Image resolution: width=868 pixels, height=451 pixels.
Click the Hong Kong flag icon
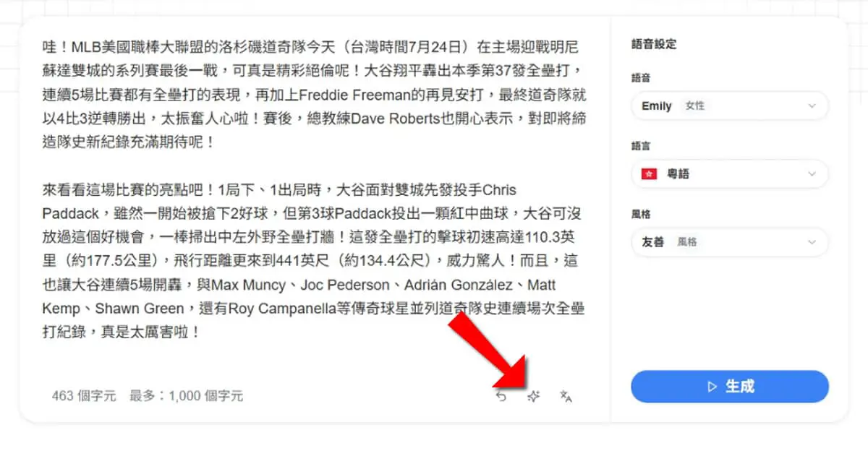pos(649,174)
